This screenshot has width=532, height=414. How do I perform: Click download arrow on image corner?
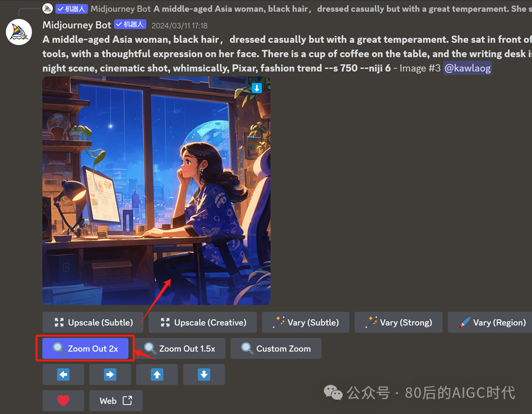click(x=257, y=88)
